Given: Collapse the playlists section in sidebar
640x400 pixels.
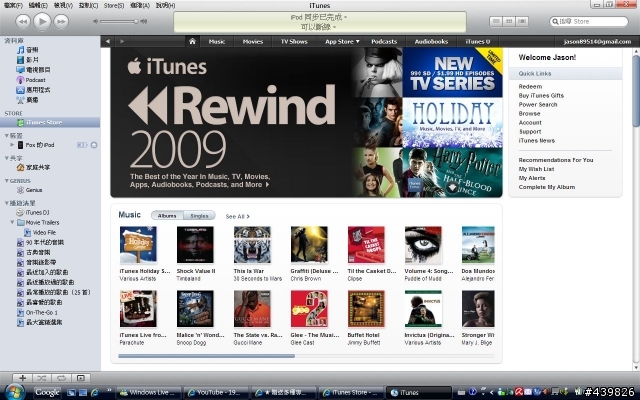Looking at the screenshot, I should pos(7,203).
